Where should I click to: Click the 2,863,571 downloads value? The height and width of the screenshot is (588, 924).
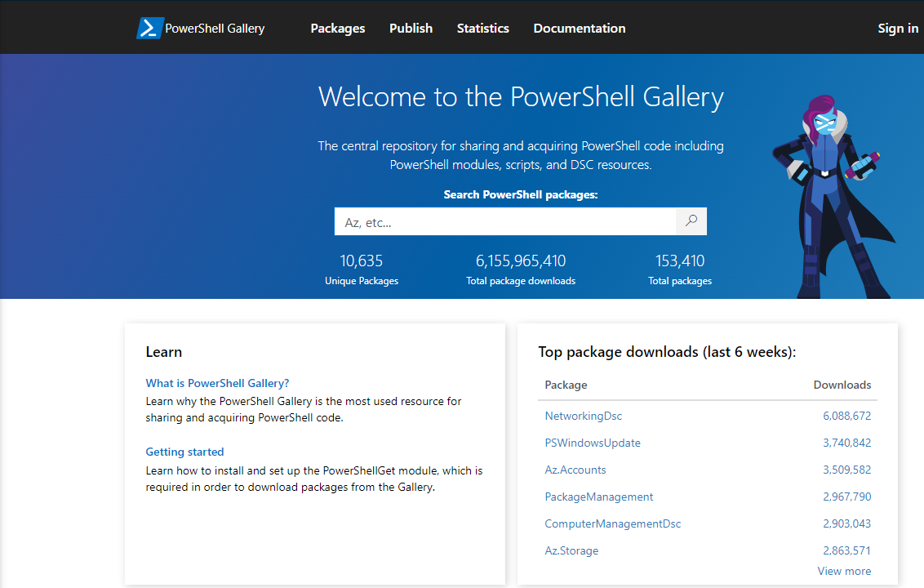point(846,551)
